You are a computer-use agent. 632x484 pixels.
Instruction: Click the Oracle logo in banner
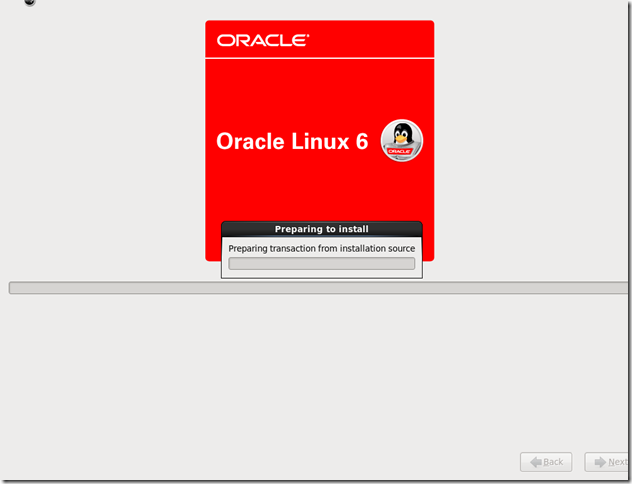pos(263,40)
